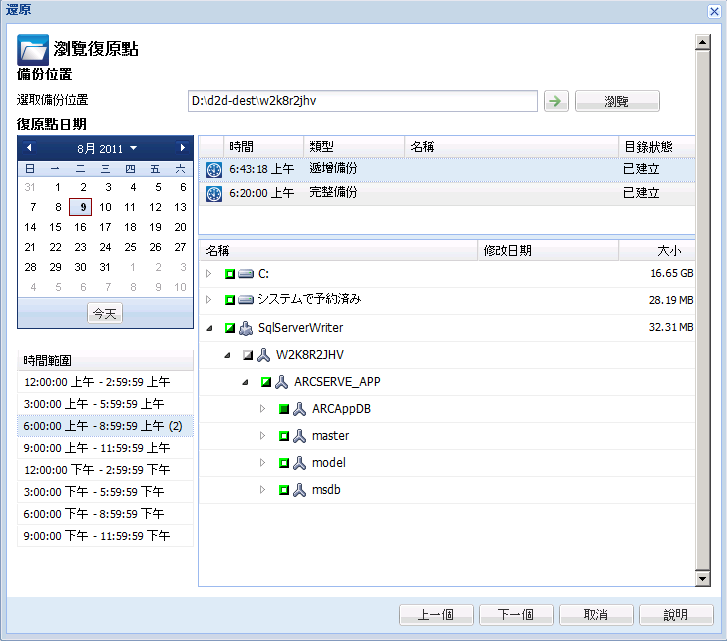Image resolution: width=727 pixels, height=641 pixels.
Task: Click the backup location path field
Action: coord(363,101)
